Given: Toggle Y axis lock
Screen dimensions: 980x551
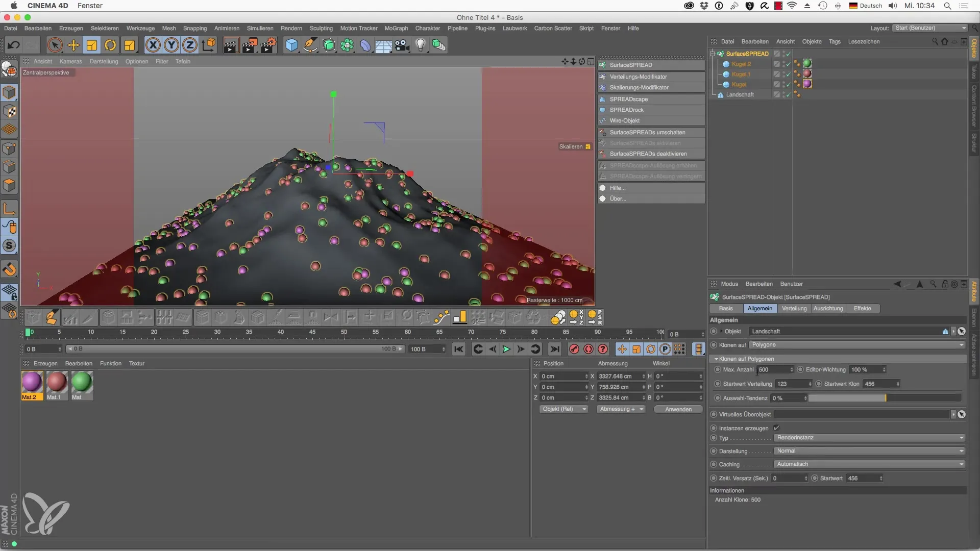Looking at the screenshot, I should (x=171, y=45).
